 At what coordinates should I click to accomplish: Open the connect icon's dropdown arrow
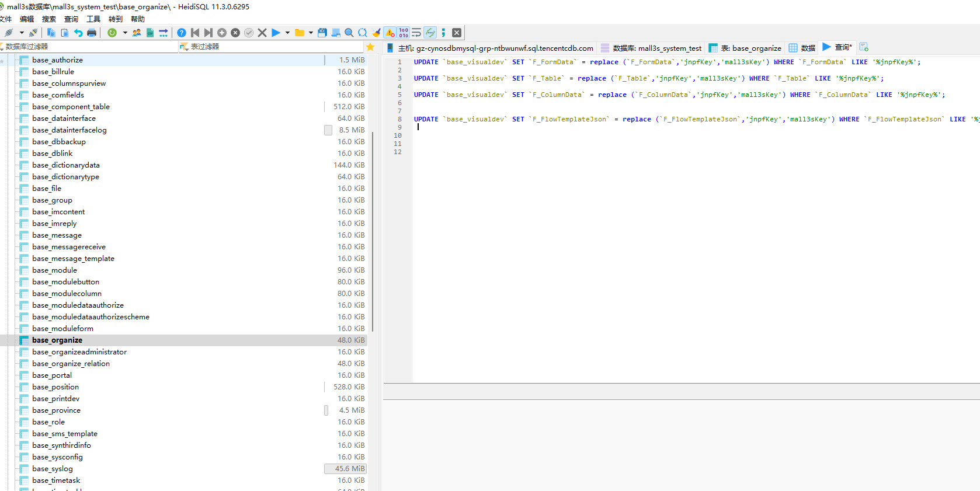tap(22, 33)
